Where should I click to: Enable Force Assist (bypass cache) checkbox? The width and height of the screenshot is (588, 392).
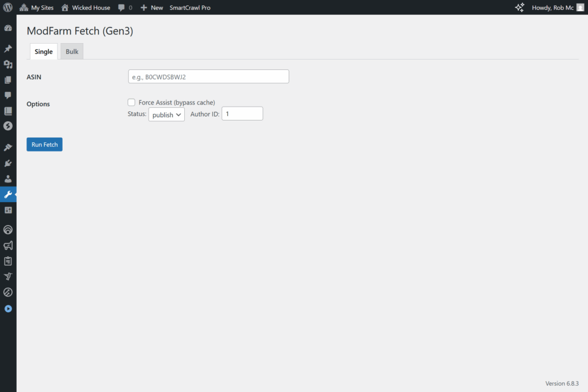pyautogui.click(x=131, y=102)
